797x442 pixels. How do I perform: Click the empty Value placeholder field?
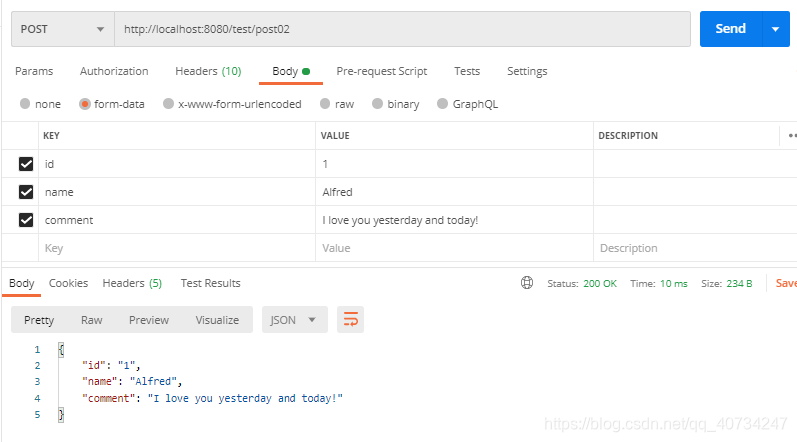pyautogui.click(x=454, y=248)
